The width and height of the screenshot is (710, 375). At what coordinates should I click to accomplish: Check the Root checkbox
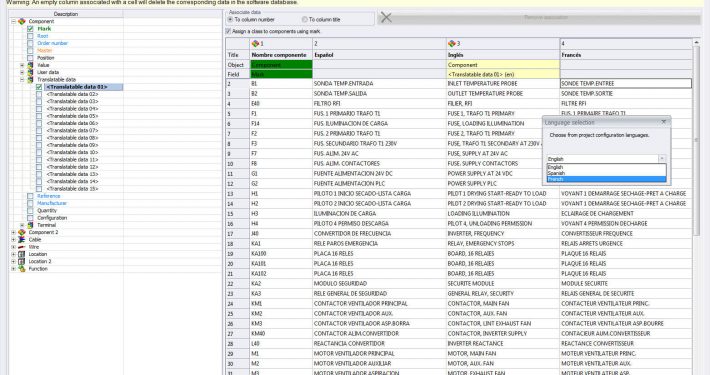[30, 36]
